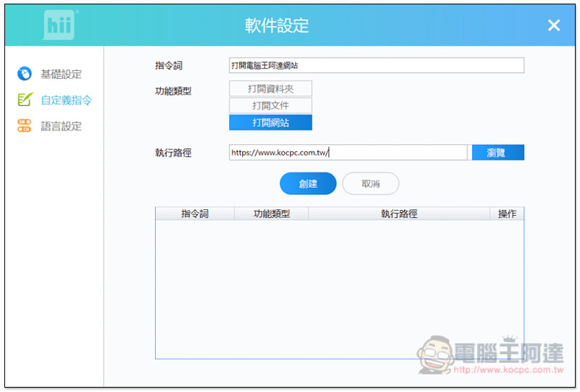The width and height of the screenshot is (580, 392).
Task: Select the highlighted 打開網站 option
Action: 270,122
